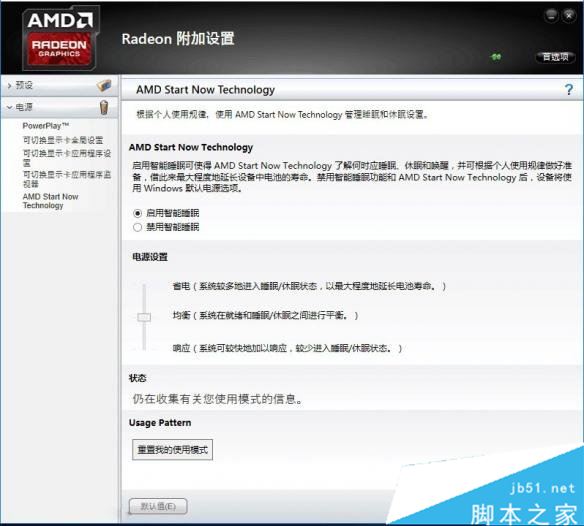This screenshot has height=526, width=584.
Task: Click the AMD Radeon Graphics logo
Action: point(60,37)
